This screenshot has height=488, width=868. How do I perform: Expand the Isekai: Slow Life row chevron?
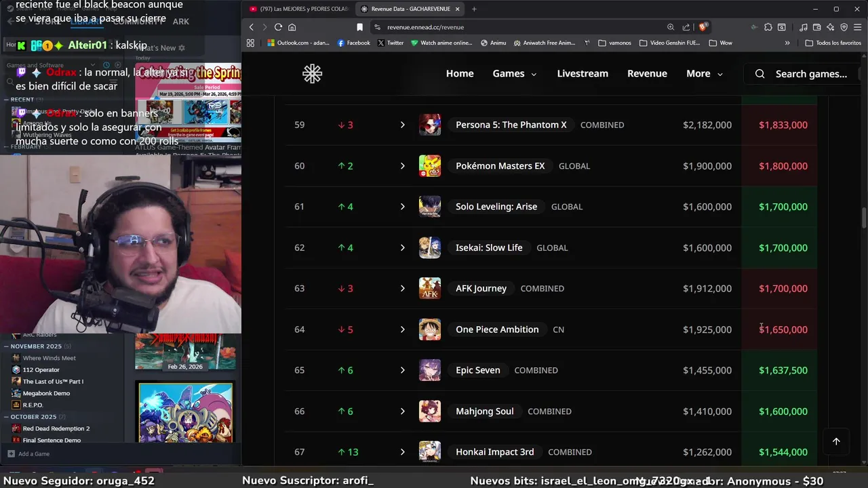[x=402, y=247]
